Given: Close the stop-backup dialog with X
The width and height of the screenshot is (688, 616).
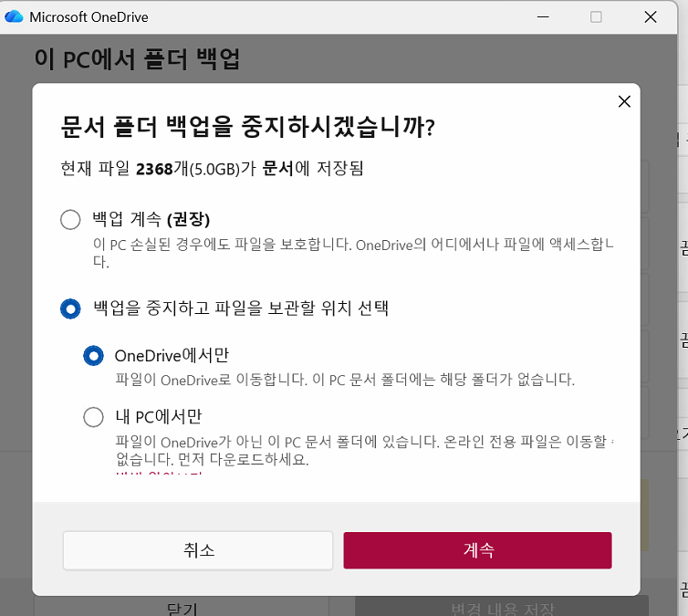Looking at the screenshot, I should [624, 101].
